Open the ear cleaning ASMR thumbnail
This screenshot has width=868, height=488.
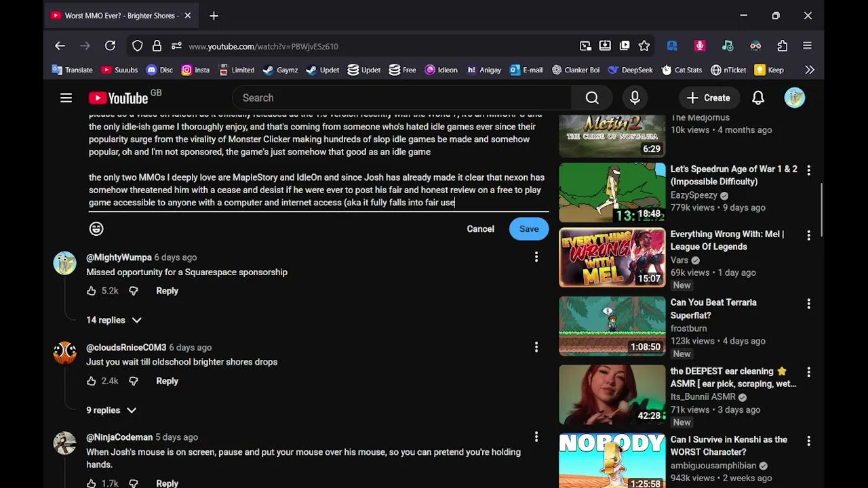click(x=612, y=394)
